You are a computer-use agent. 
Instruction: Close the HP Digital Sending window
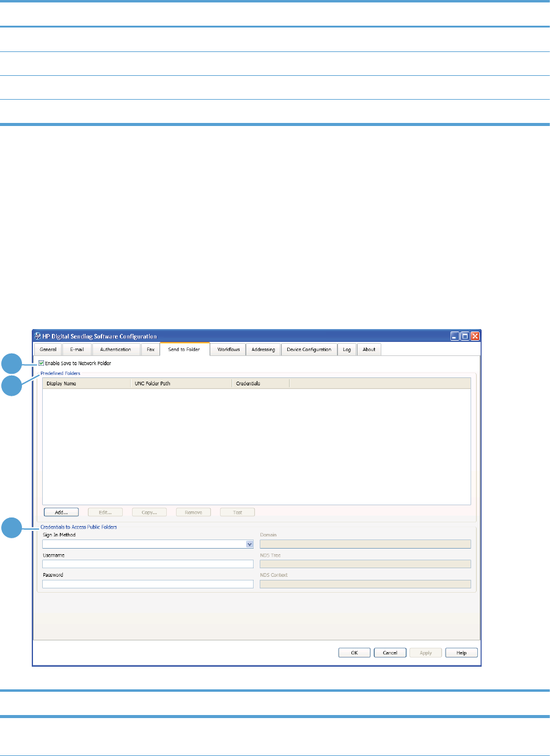pyautogui.click(x=475, y=336)
